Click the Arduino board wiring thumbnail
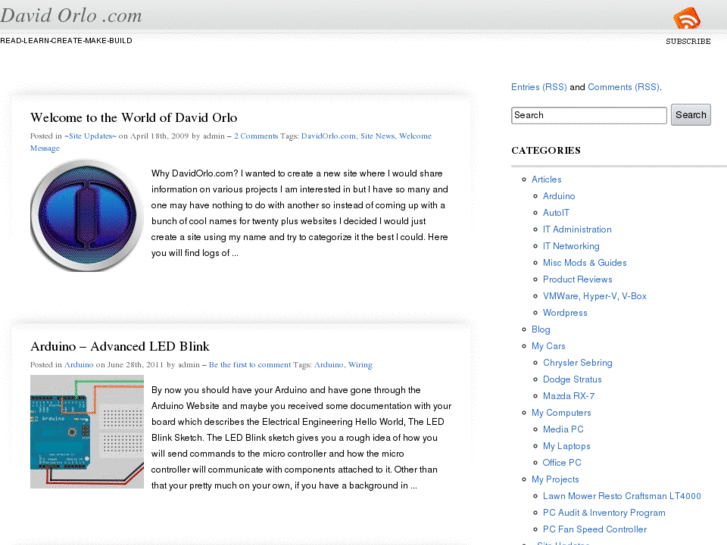 pyautogui.click(x=87, y=432)
